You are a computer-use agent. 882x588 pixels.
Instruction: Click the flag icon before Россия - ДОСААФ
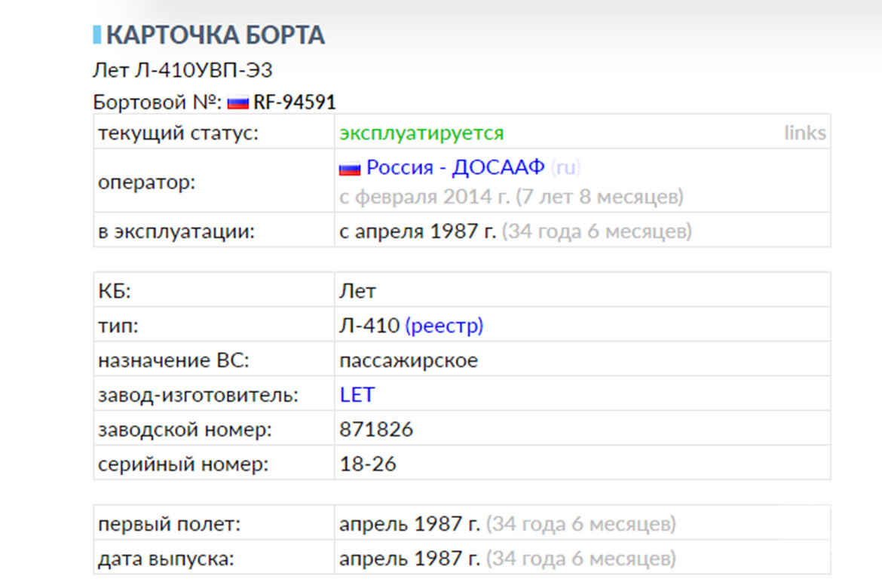pyautogui.click(x=350, y=169)
